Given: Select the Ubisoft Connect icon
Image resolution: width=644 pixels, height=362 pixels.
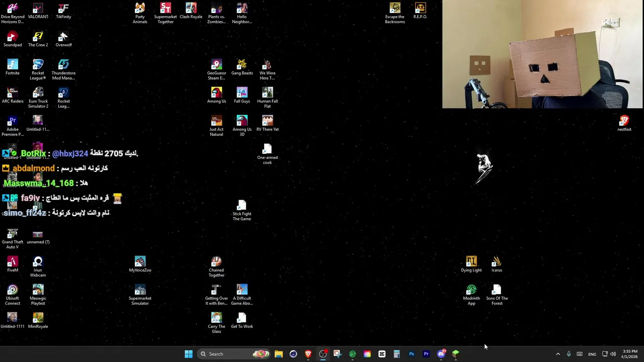Looking at the screenshot, I should [x=13, y=295].
